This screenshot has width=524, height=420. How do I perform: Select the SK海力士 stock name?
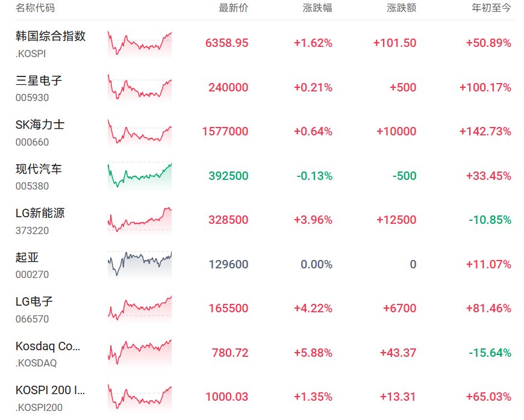(x=40, y=125)
